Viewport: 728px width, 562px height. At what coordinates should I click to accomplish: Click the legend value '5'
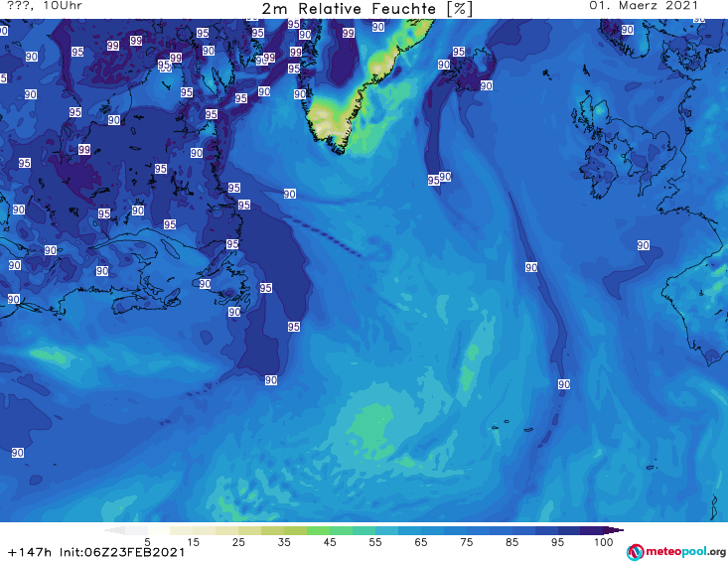[x=147, y=542]
